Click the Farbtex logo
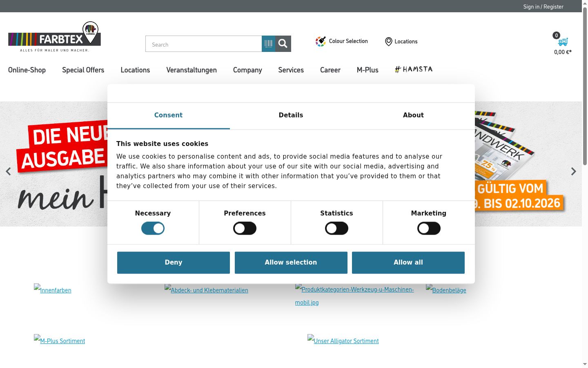This screenshot has width=588, height=368. click(x=54, y=37)
